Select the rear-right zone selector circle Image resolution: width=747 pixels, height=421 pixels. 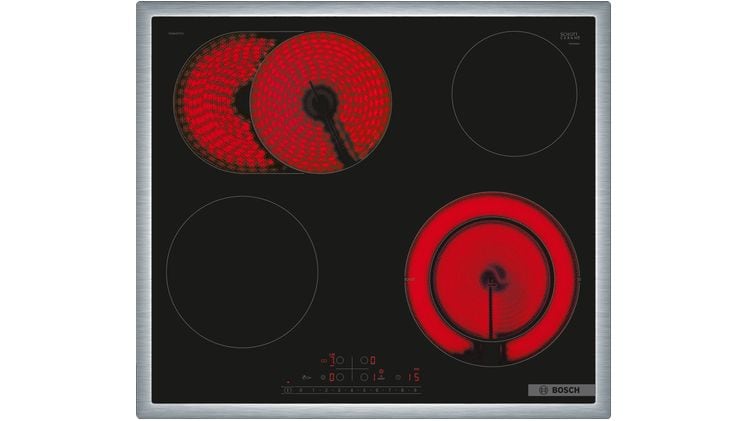[363, 360]
